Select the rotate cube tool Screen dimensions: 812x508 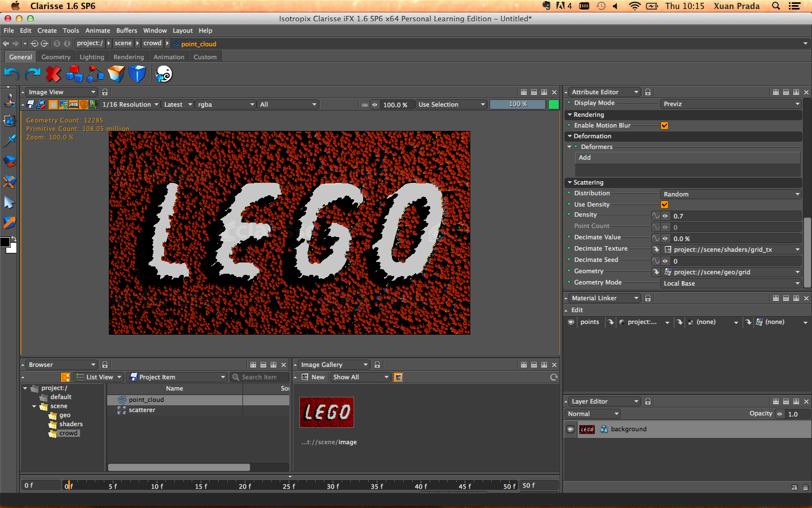[x=10, y=161]
